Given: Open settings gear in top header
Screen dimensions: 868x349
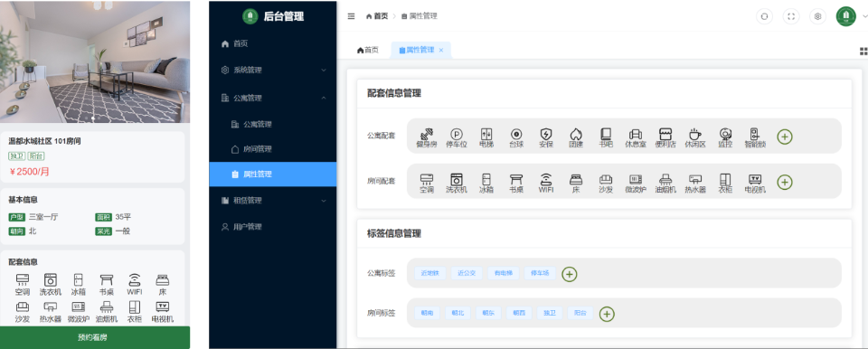Looking at the screenshot, I should 817,16.
